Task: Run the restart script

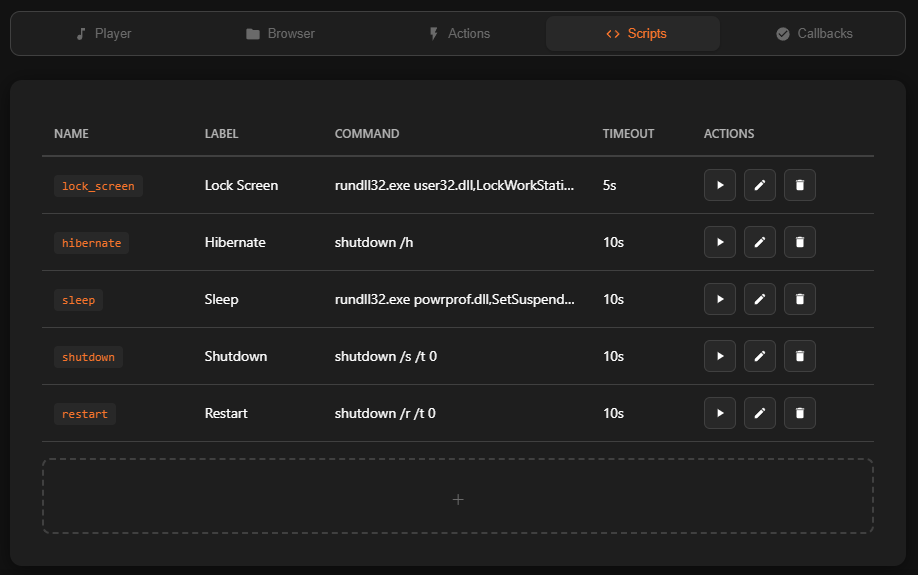Action: coord(720,413)
